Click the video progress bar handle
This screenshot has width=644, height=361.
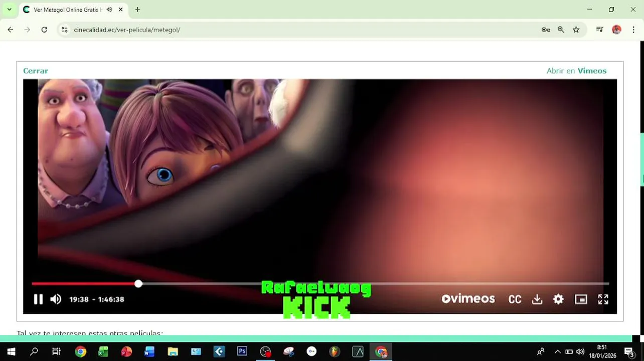[x=138, y=284]
